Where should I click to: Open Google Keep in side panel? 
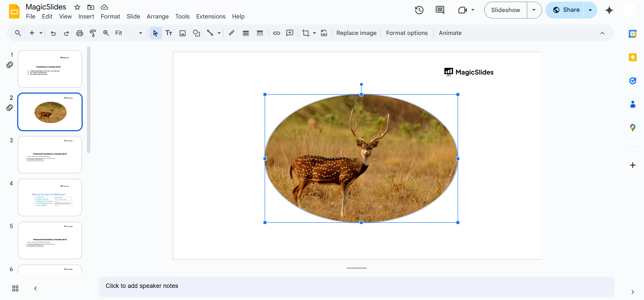(x=633, y=57)
